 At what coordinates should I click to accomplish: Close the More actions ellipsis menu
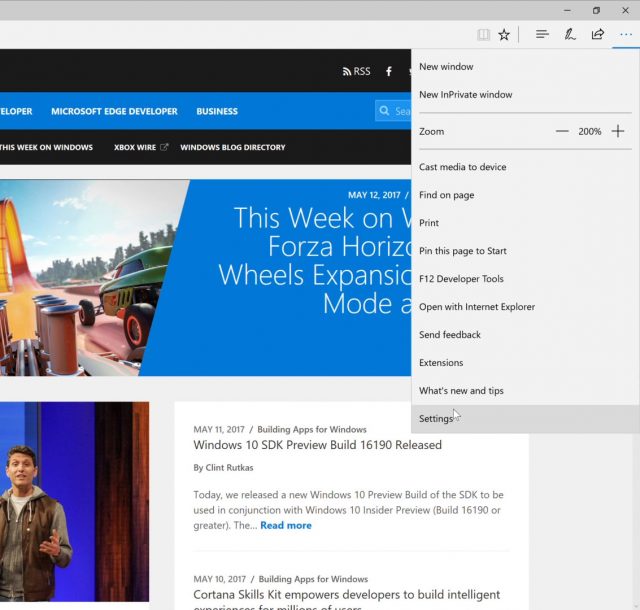(x=626, y=35)
